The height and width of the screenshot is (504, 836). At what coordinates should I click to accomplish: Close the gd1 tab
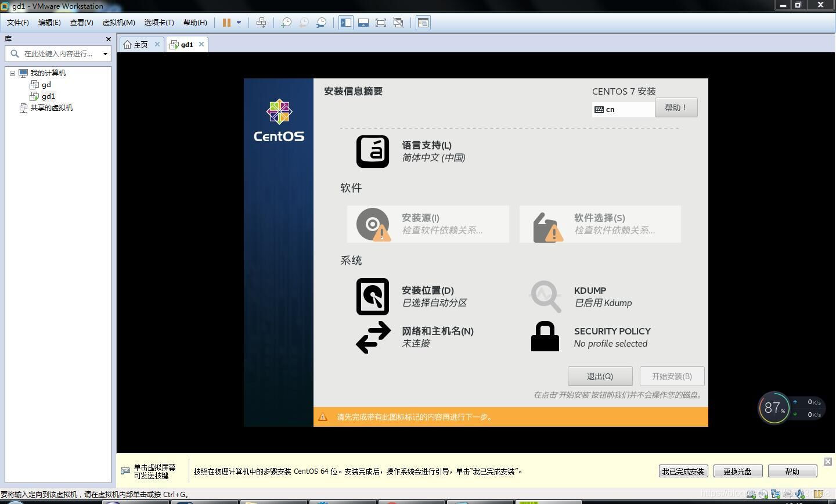[201, 44]
